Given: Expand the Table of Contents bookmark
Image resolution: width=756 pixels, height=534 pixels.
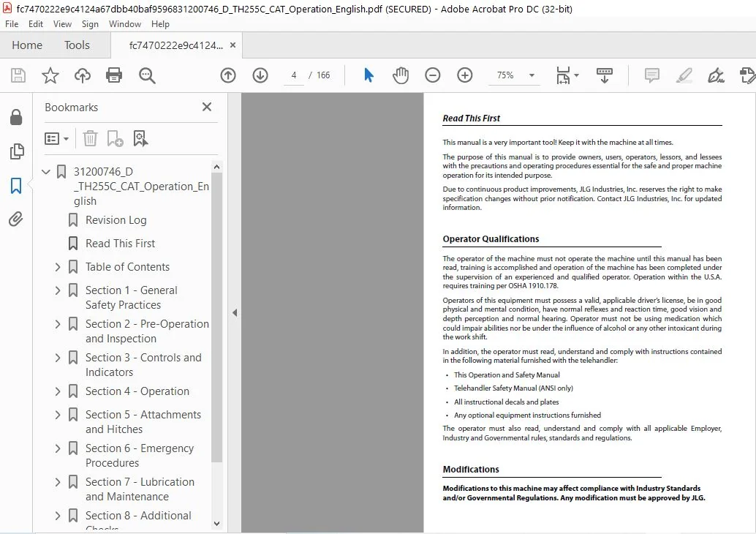Looking at the screenshot, I should (x=58, y=267).
